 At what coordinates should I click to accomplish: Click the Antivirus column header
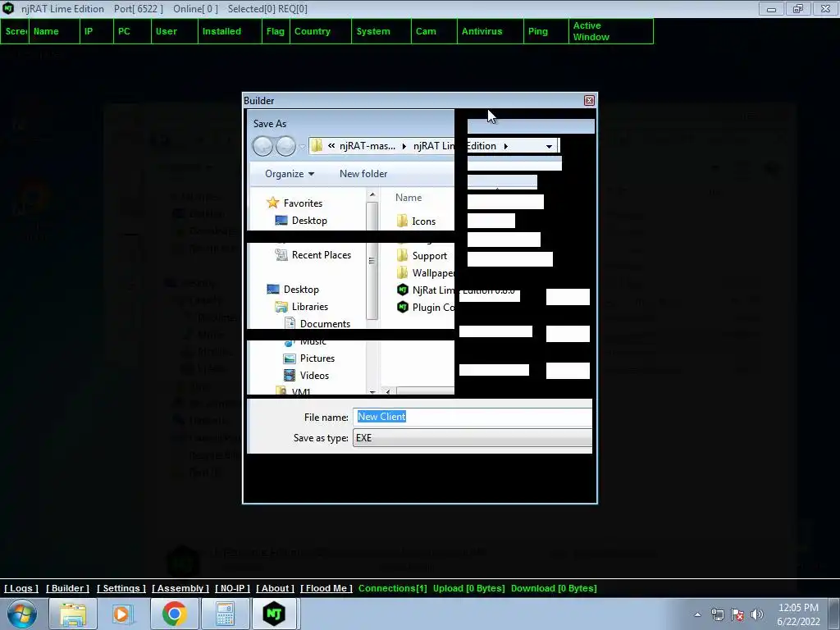491,31
